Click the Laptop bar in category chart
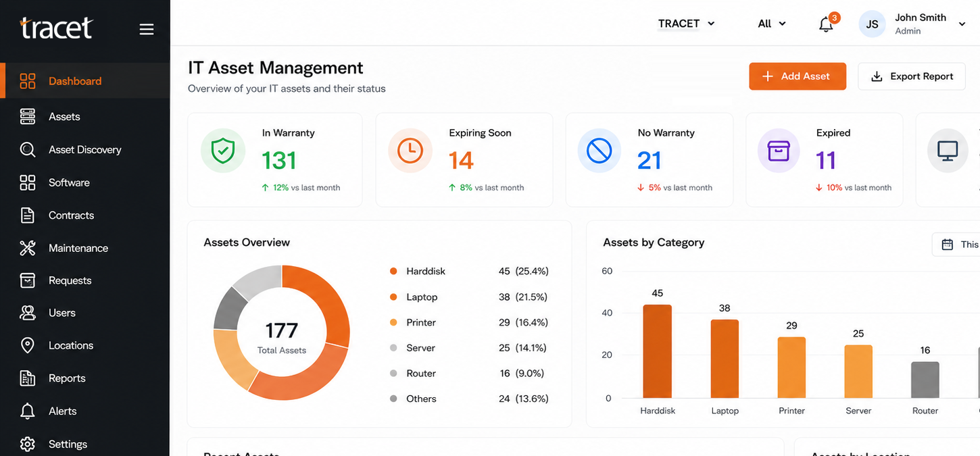Image resolution: width=980 pixels, height=456 pixels. [x=725, y=359]
